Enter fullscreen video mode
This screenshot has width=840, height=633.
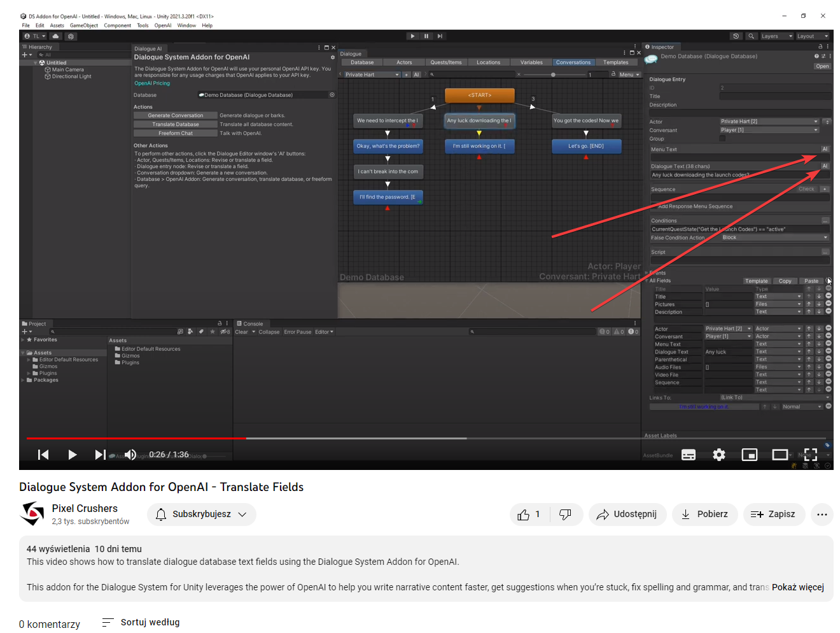click(x=811, y=455)
